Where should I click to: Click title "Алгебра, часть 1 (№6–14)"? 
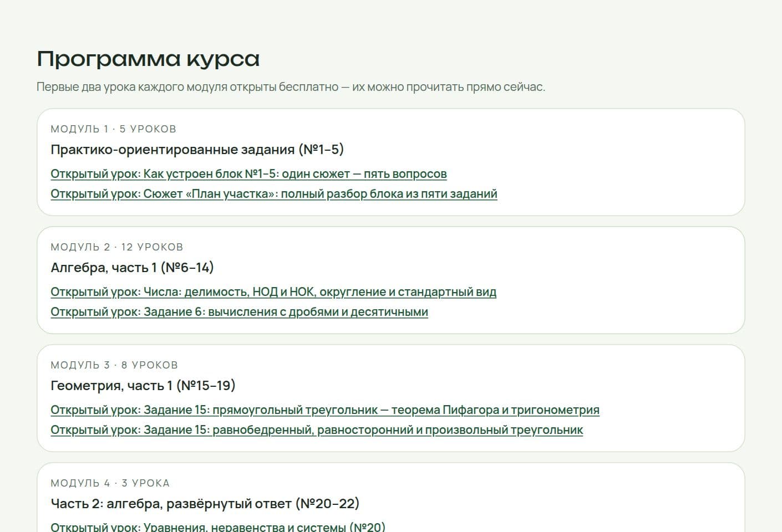pyautogui.click(x=132, y=268)
